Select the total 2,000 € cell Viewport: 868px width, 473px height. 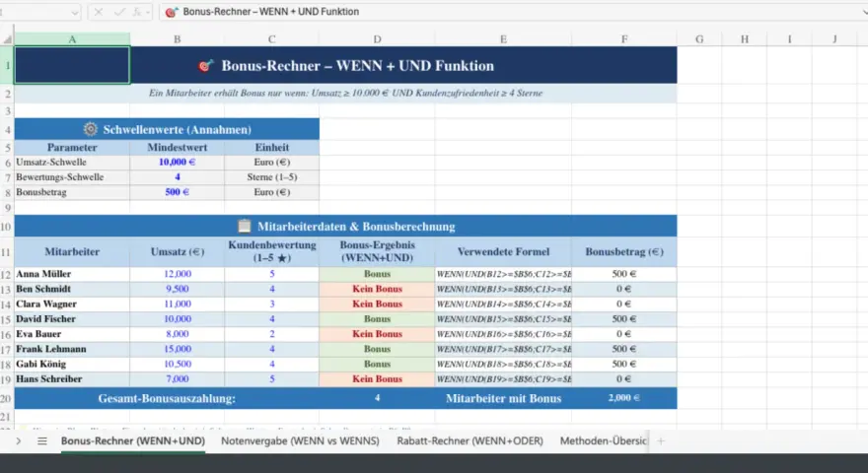(x=624, y=398)
